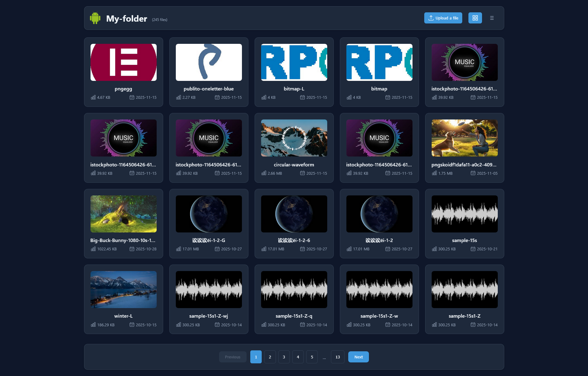Click the green Android logo icon
The height and width of the screenshot is (376, 588).
pos(95,18)
